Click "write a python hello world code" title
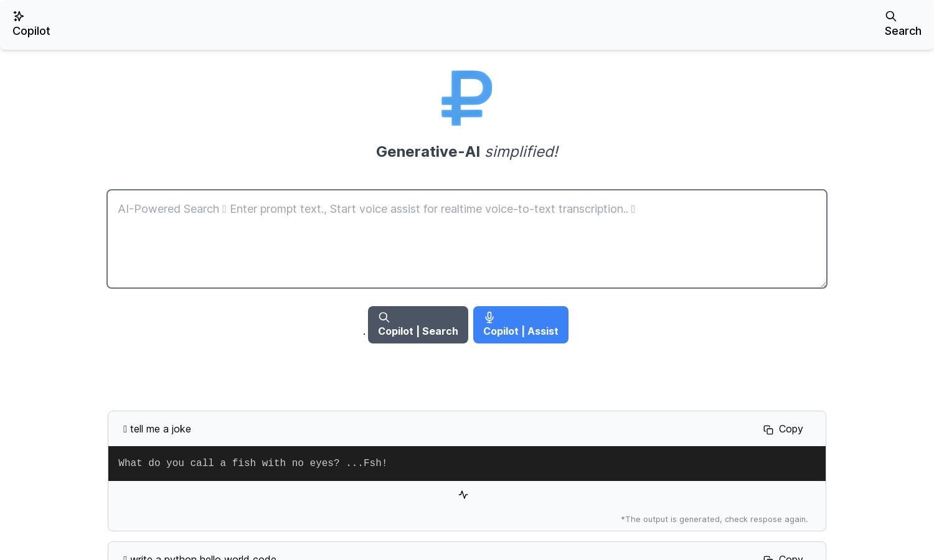This screenshot has height=560, width=934. (x=203, y=557)
